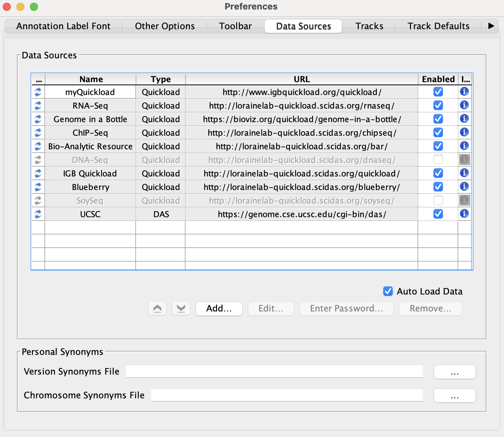Image resolution: width=504 pixels, height=437 pixels.
Task: Click the DNA-Seq info icon
Action: (464, 159)
